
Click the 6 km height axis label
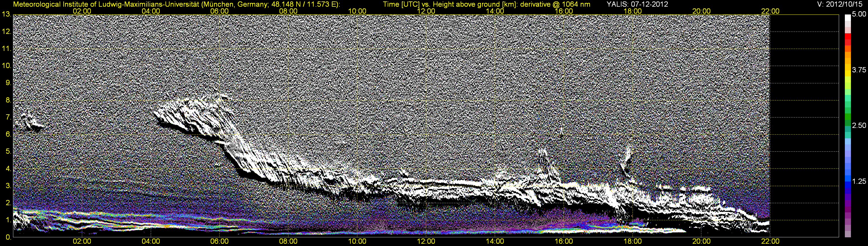(8, 135)
